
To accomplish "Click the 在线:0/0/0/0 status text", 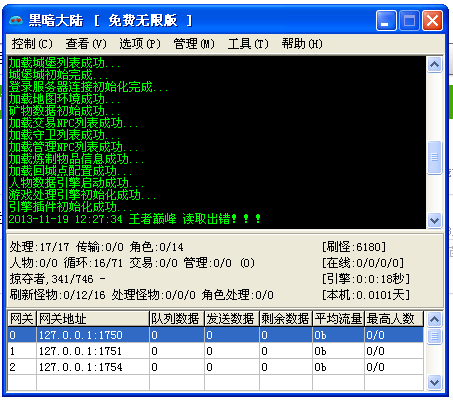I will click(x=363, y=263).
